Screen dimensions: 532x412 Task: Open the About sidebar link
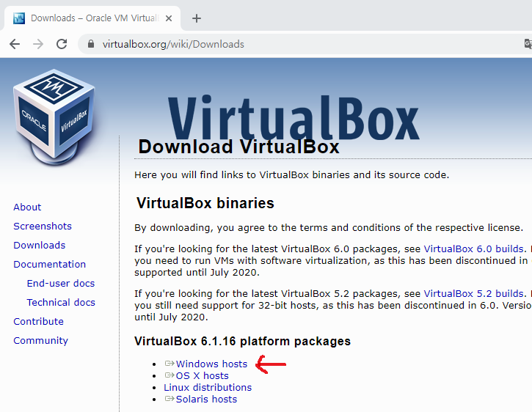coord(27,207)
